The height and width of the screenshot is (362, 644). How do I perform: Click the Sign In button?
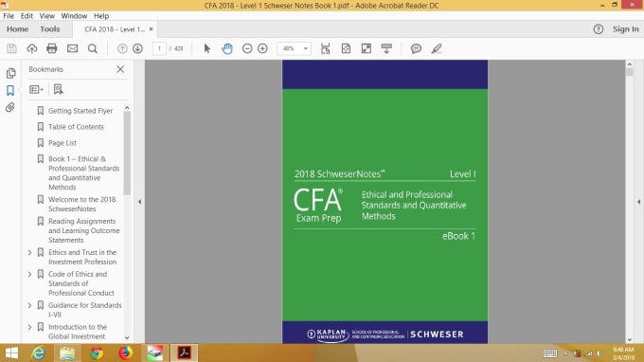(x=625, y=29)
